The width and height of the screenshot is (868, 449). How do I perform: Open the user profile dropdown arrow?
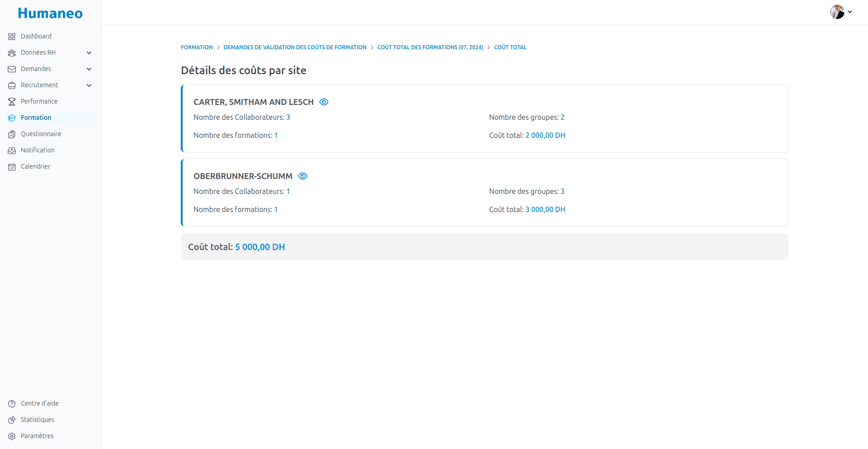(x=850, y=12)
